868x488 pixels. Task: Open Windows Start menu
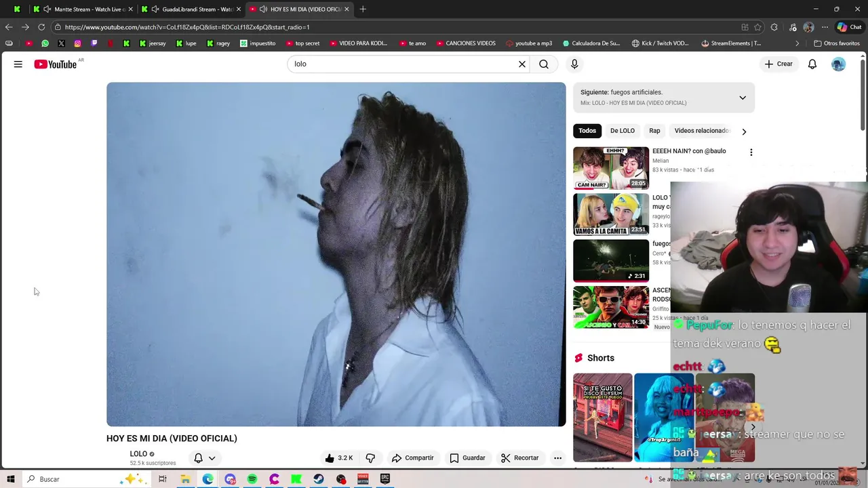click(11, 479)
